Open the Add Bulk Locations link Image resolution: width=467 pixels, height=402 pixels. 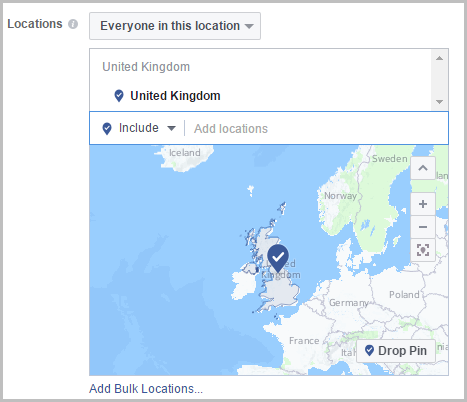[x=146, y=389]
